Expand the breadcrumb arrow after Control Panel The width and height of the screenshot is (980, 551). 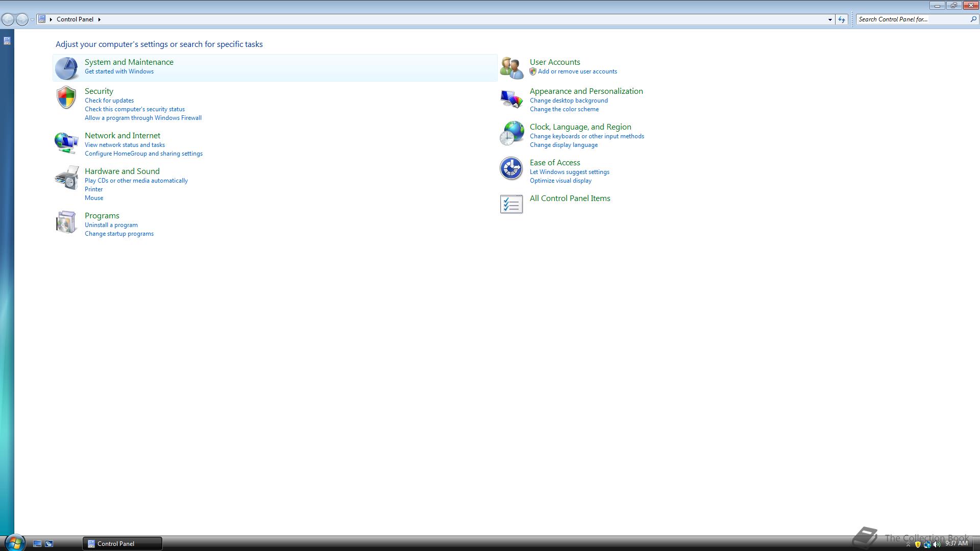point(100,19)
